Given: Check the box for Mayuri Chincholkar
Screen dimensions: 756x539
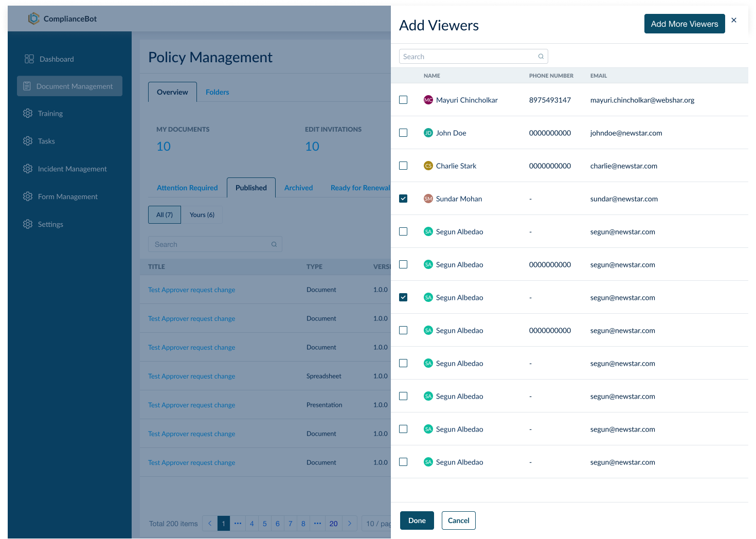Looking at the screenshot, I should 403,100.
